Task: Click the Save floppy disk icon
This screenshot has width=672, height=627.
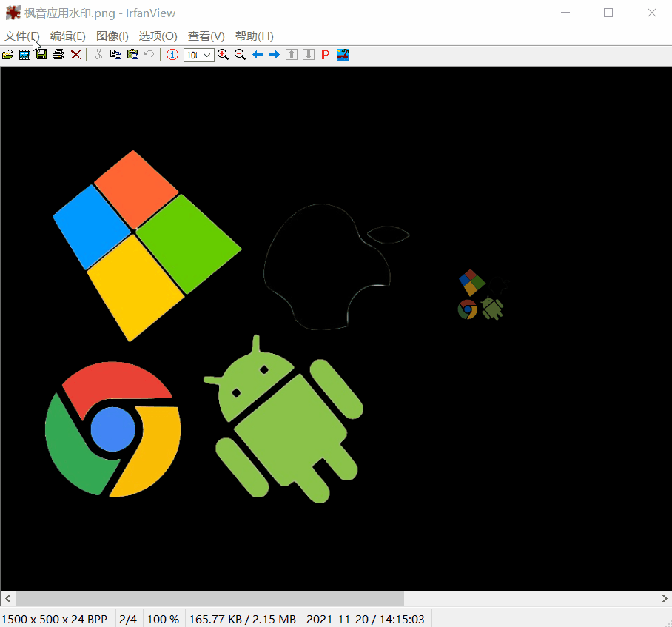Action: [x=41, y=55]
